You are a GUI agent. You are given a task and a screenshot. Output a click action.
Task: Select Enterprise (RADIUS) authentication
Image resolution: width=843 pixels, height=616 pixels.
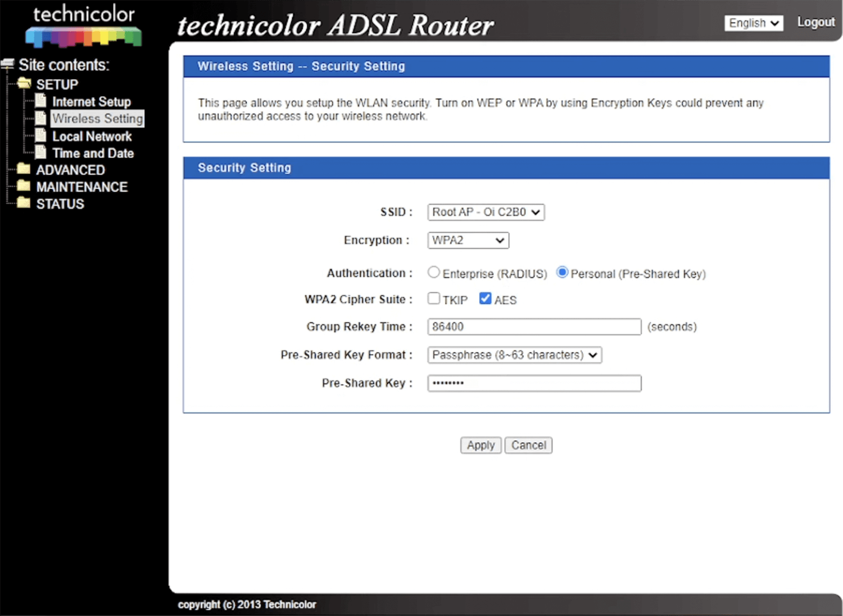click(433, 273)
